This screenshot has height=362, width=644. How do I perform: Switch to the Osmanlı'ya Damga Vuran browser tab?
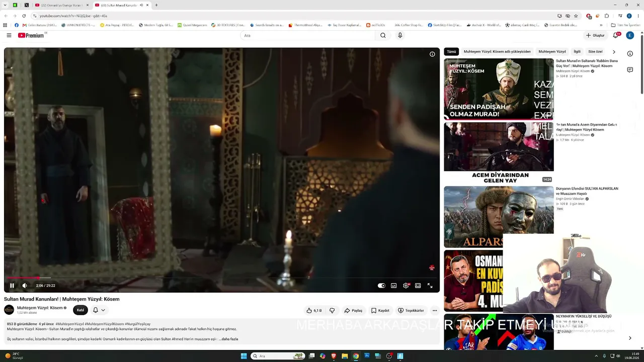point(62,5)
